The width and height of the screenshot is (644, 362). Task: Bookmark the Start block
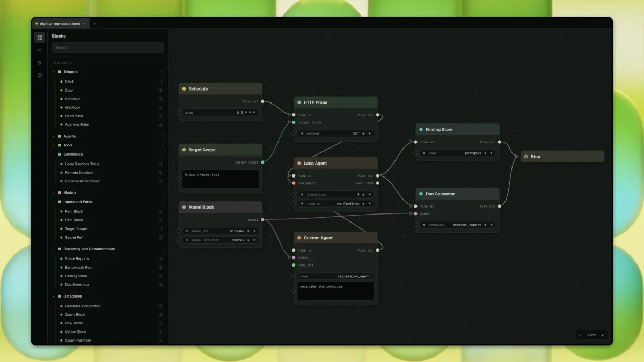[x=160, y=82]
